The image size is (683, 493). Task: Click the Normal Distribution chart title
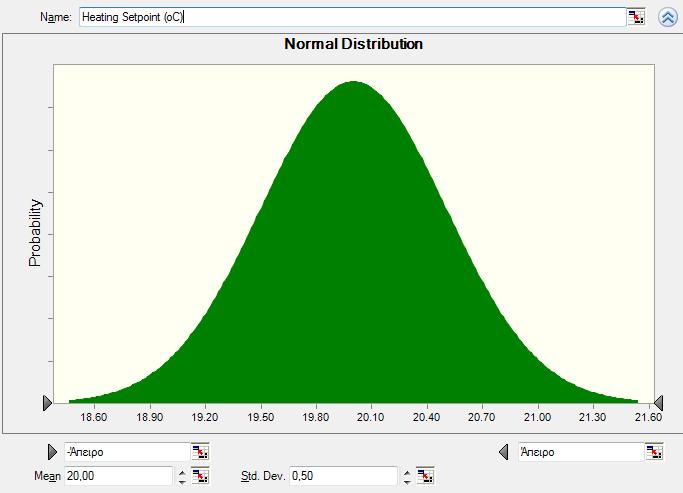353,44
